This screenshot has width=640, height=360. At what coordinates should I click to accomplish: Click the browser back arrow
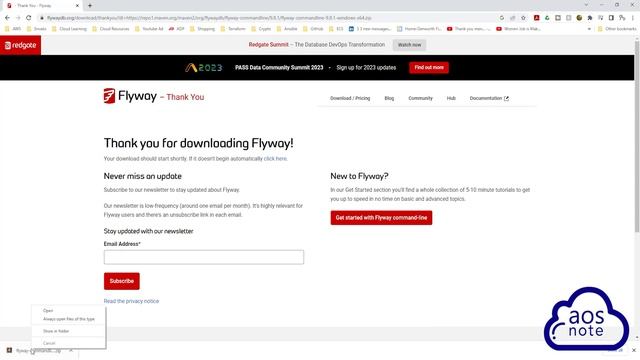7,18
